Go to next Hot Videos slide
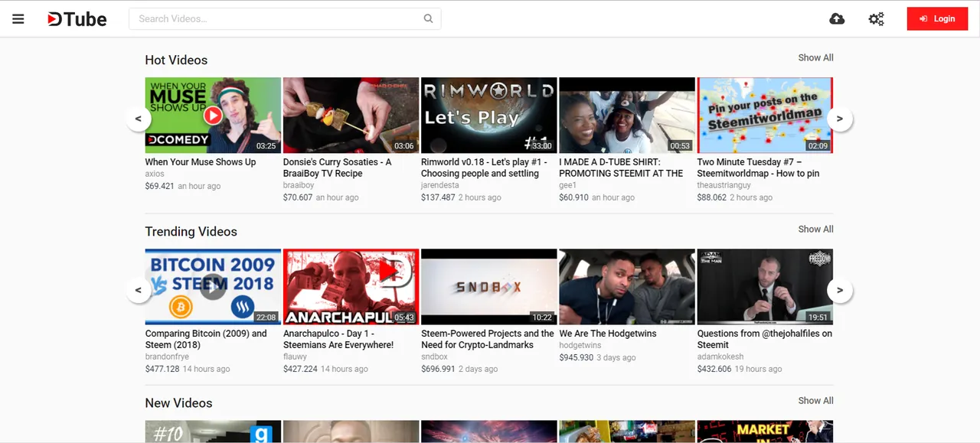Image resolution: width=980 pixels, height=443 pixels. point(840,119)
